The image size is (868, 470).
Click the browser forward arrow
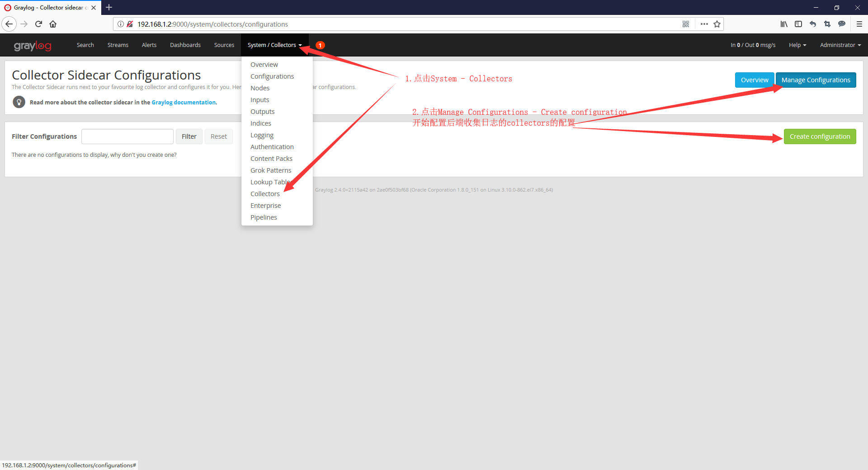[x=24, y=24]
